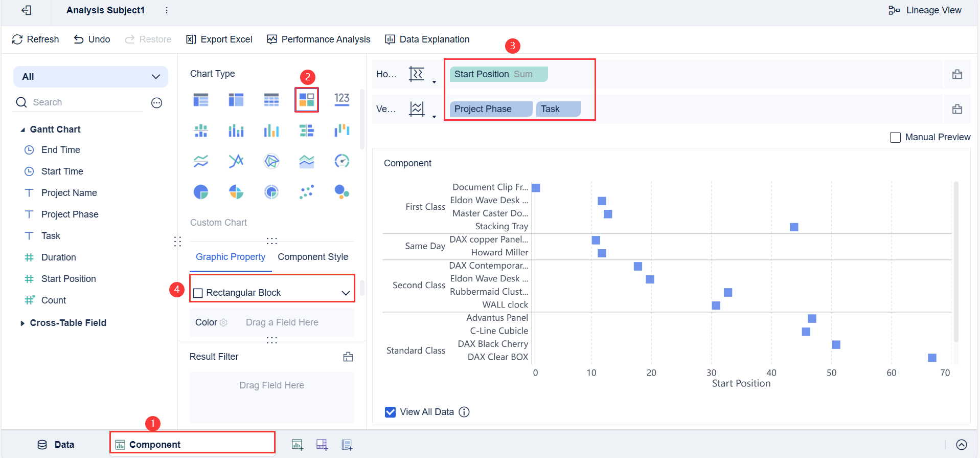Image resolution: width=980 pixels, height=458 pixels.
Task: Pick the KPI 123 indicator chart type
Action: 341,99
